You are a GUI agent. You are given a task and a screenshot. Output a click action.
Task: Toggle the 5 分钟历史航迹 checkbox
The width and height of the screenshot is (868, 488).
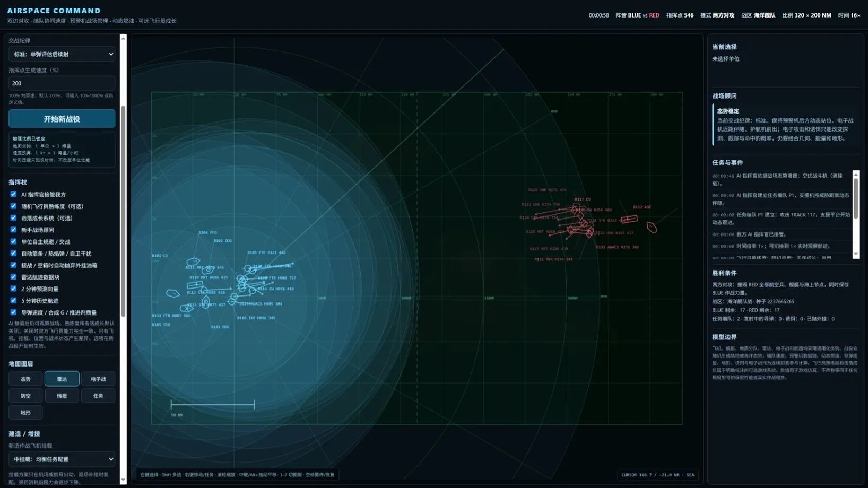13,301
